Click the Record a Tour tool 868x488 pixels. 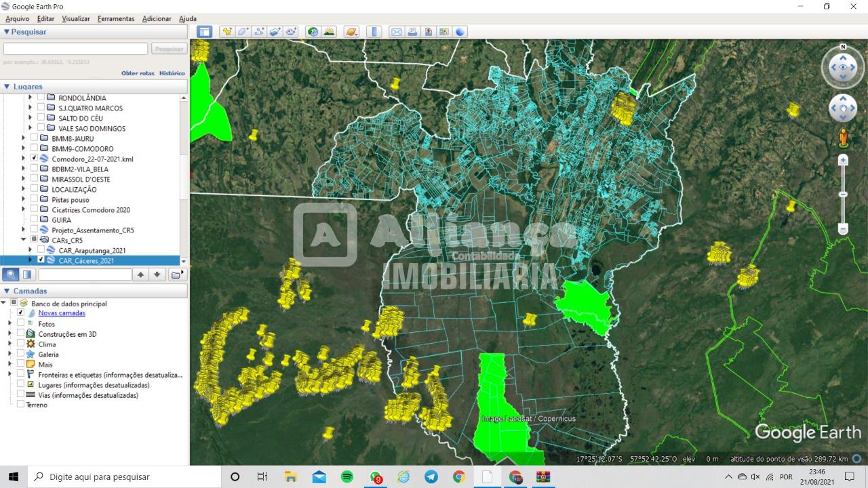pos(292,31)
